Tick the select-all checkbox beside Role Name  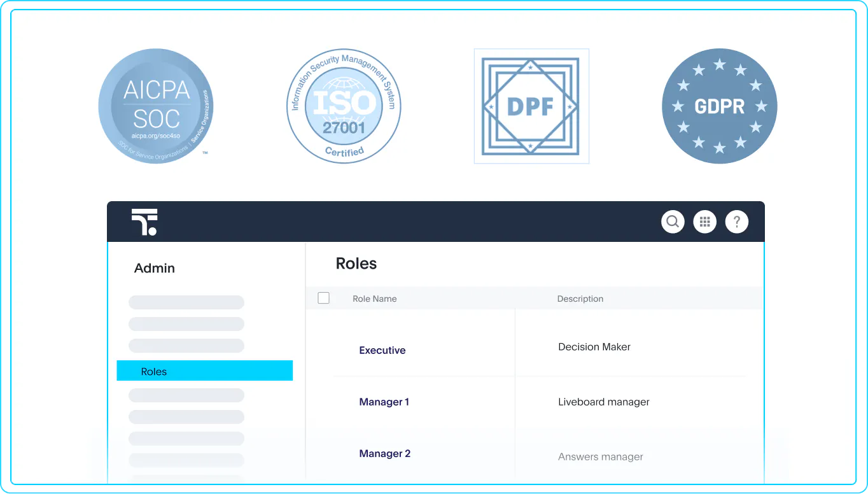(323, 298)
